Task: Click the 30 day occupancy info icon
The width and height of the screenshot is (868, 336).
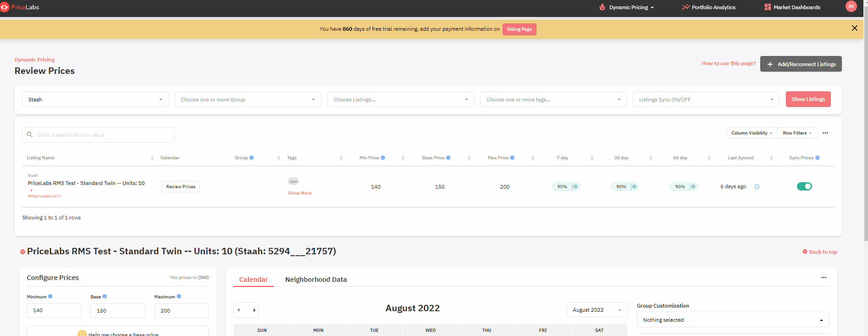Action: (634, 186)
